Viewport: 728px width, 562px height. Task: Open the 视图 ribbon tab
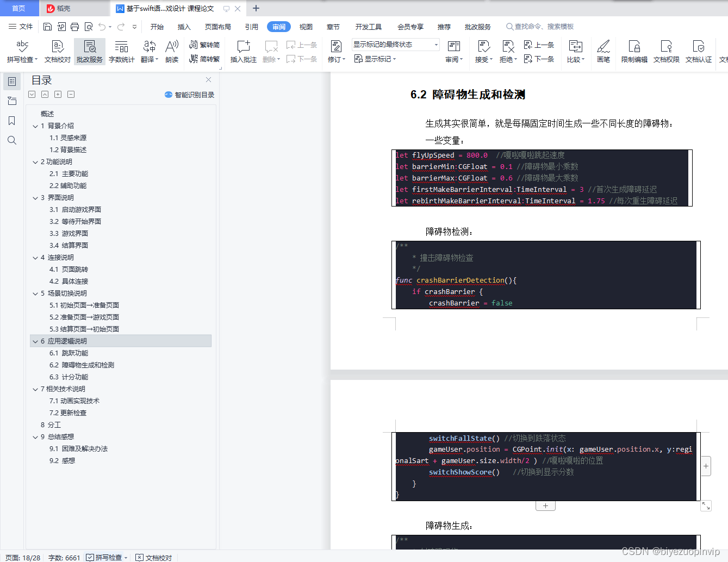[306, 27]
